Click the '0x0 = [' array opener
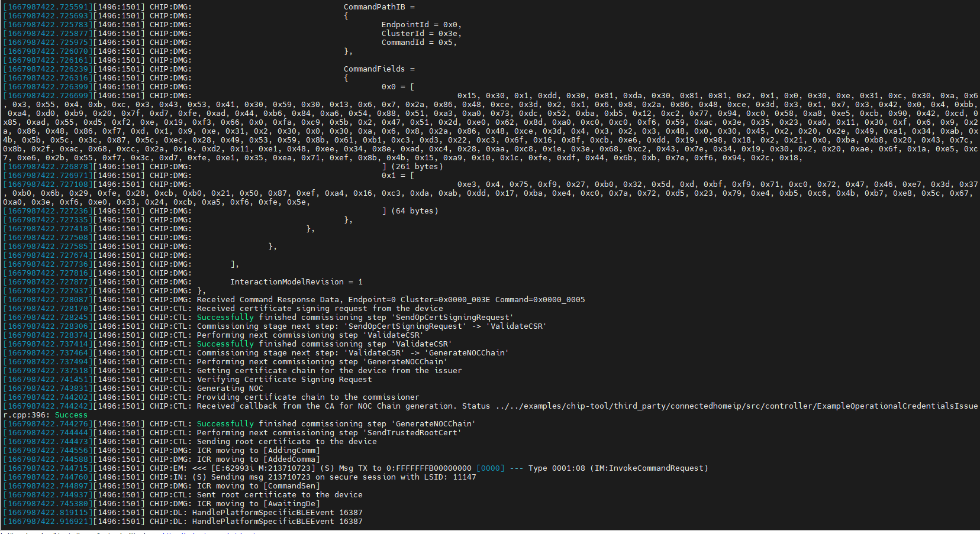The width and height of the screenshot is (980, 534). click(x=398, y=87)
